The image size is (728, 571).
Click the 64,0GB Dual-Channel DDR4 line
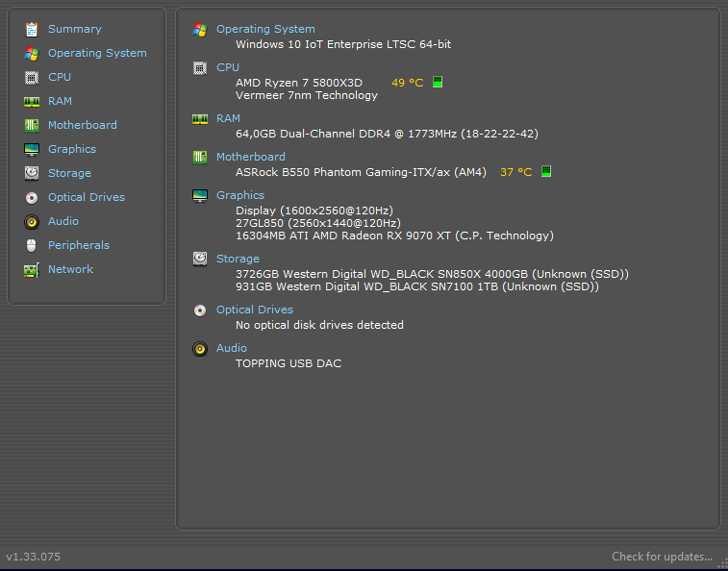[387, 134]
